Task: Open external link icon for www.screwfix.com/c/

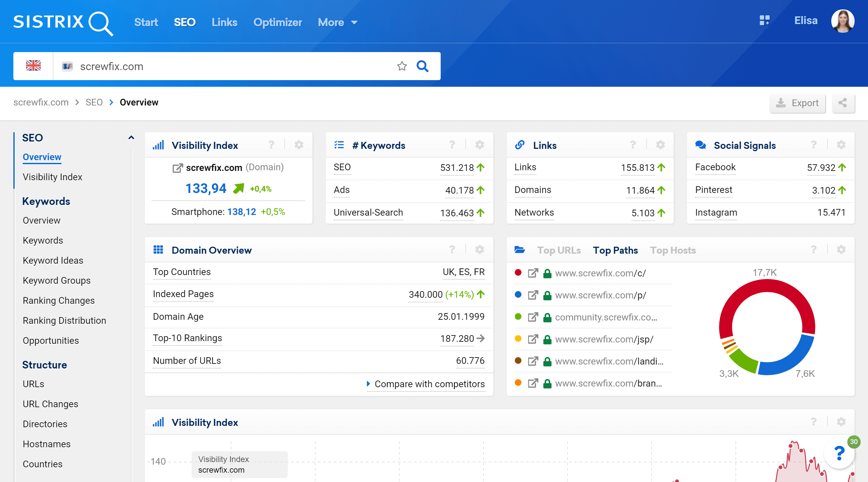Action: click(x=533, y=273)
